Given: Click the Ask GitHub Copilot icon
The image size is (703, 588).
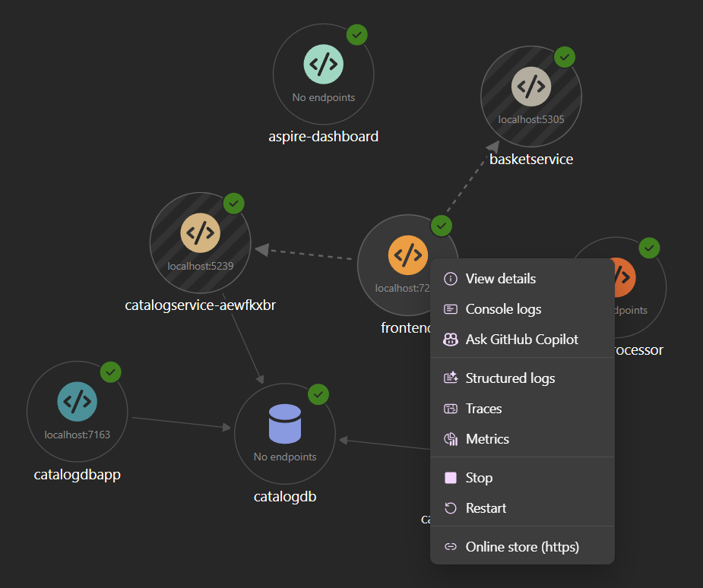Looking at the screenshot, I should tap(450, 340).
